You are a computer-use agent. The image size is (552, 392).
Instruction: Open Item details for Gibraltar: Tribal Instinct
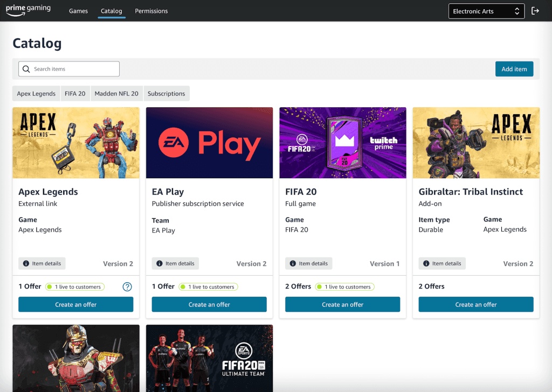tap(442, 263)
